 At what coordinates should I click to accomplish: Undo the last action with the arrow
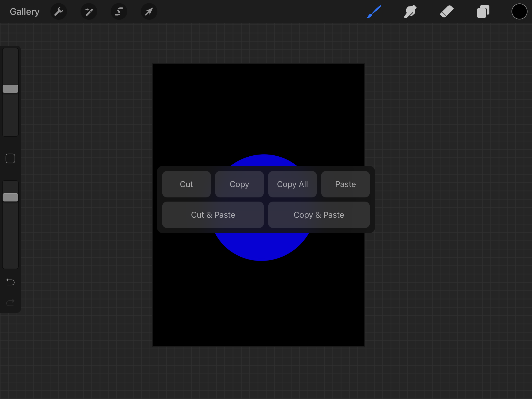[10, 282]
